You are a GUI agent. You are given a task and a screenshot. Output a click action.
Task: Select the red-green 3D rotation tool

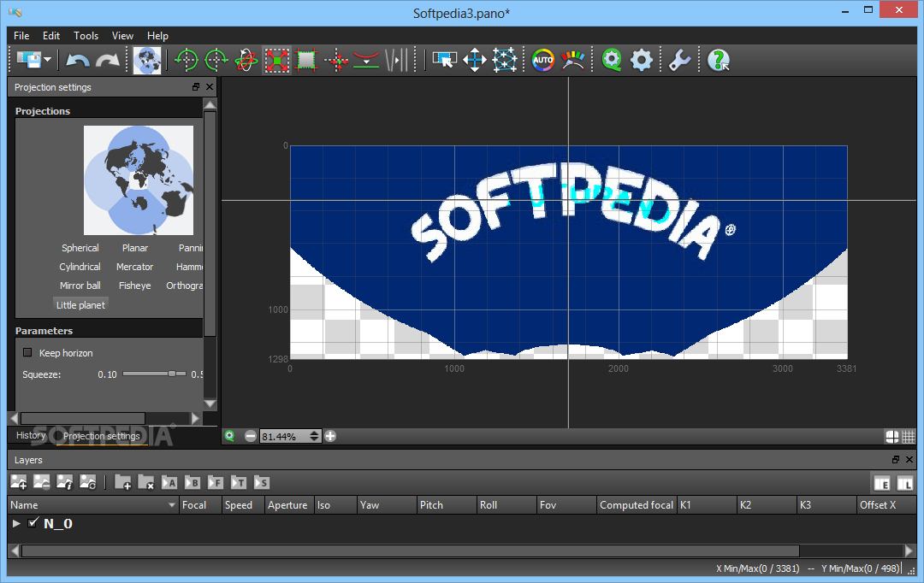[246, 60]
